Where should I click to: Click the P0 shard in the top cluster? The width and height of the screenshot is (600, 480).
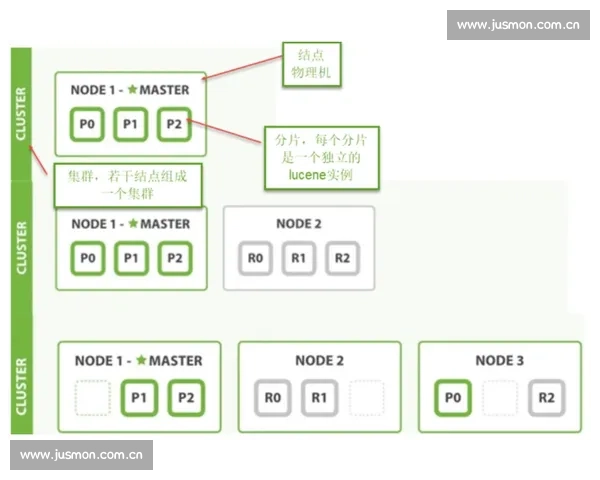tap(88, 123)
